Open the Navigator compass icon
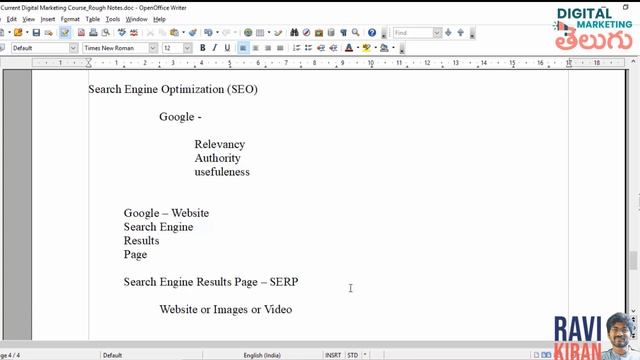Viewport: 640px width, 360px height. (x=307, y=33)
